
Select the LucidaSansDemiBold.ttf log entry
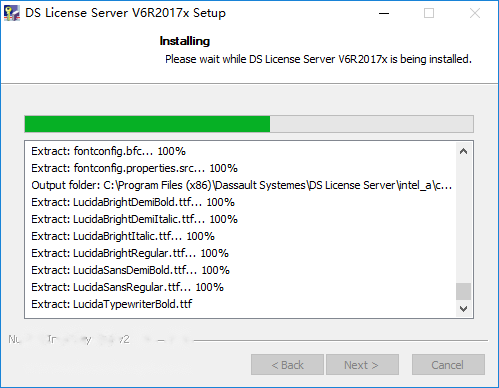pos(130,270)
